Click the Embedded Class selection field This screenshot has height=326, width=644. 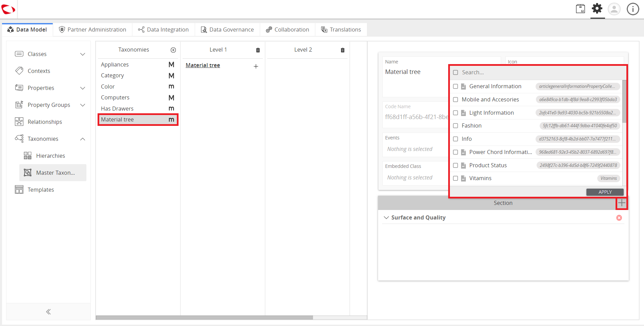pos(416,178)
